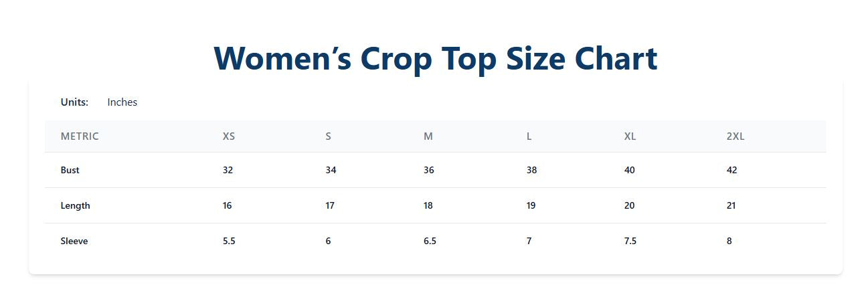Select the 2XL size column header

[x=735, y=136]
